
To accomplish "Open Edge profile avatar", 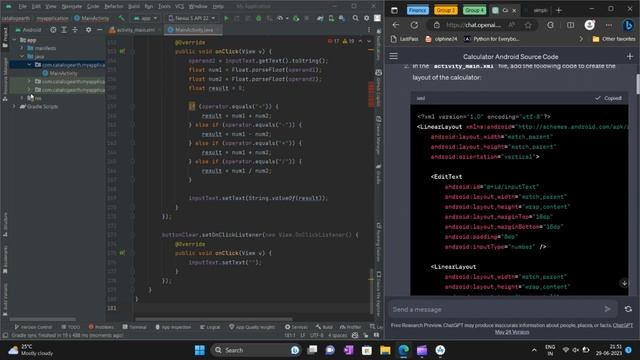I will 589,25.
